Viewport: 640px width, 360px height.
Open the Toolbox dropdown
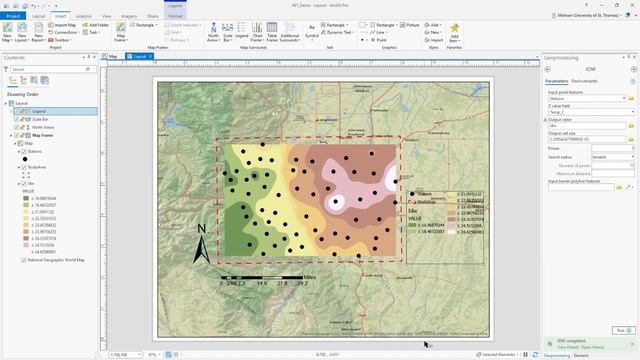click(x=60, y=40)
